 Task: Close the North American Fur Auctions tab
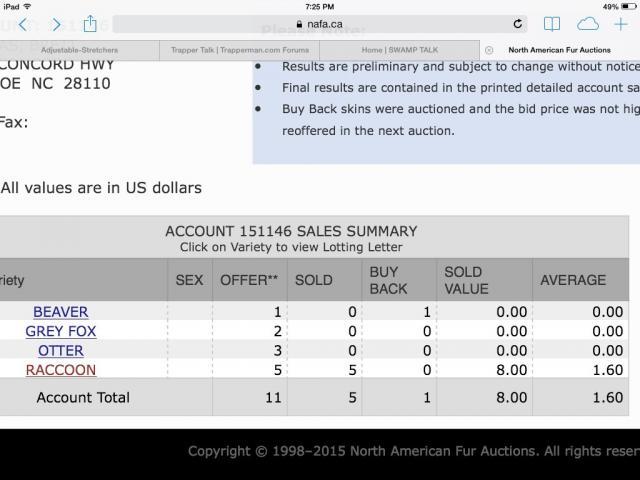tap(489, 50)
